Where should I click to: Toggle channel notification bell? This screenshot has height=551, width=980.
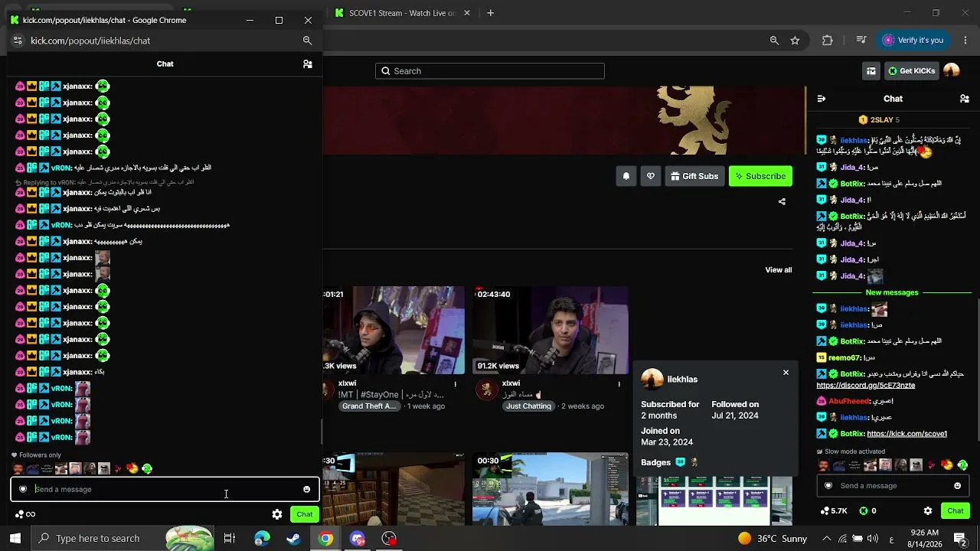click(x=626, y=176)
